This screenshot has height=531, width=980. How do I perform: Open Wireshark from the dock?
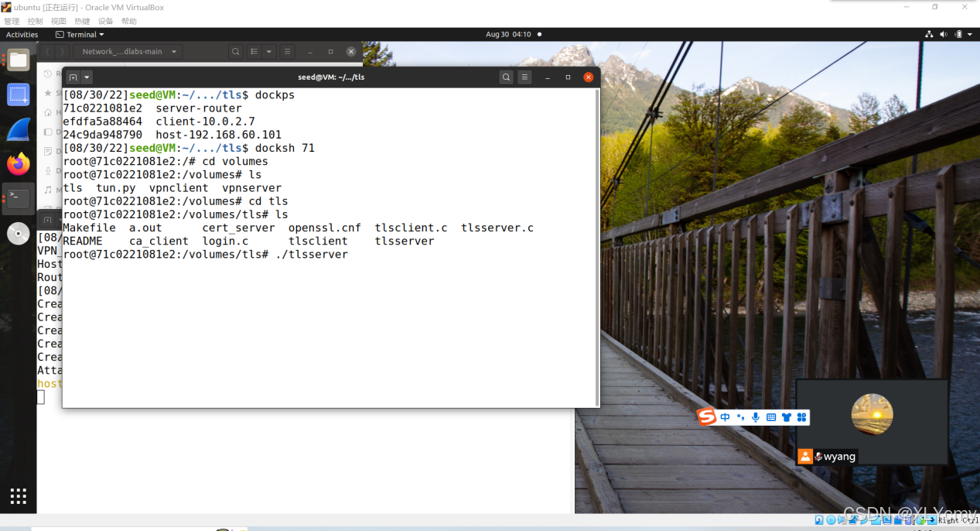18,130
